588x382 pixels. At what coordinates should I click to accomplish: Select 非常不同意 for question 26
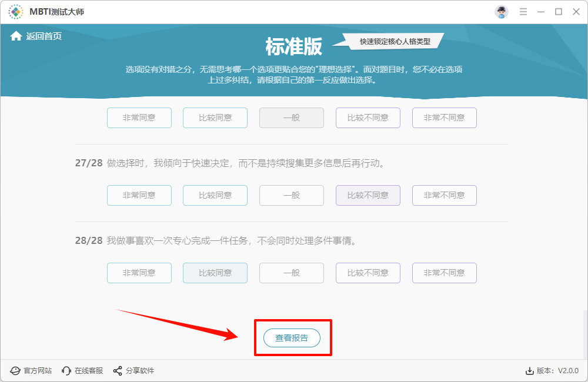click(x=444, y=118)
